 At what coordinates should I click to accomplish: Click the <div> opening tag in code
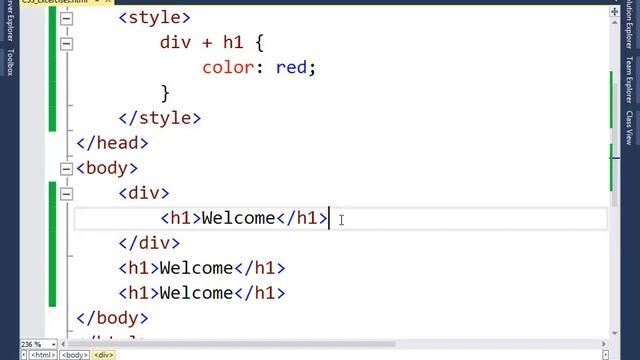click(x=144, y=193)
